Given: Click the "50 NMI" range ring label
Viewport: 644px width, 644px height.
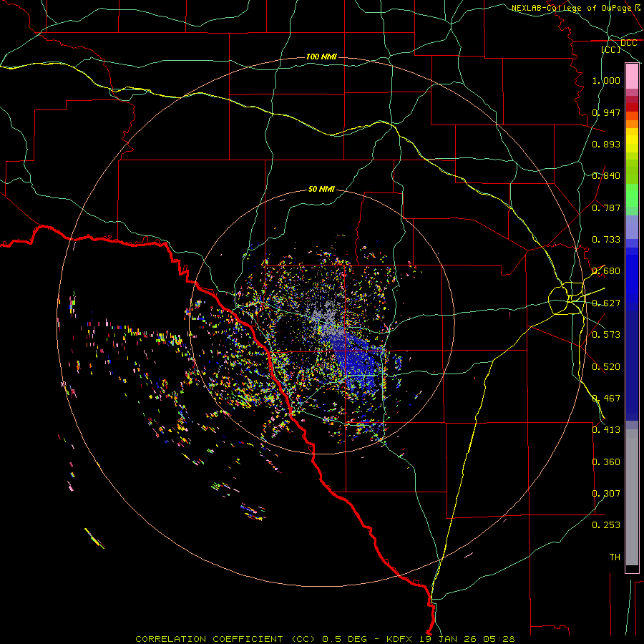Looking at the screenshot, I should pos(321,189).
